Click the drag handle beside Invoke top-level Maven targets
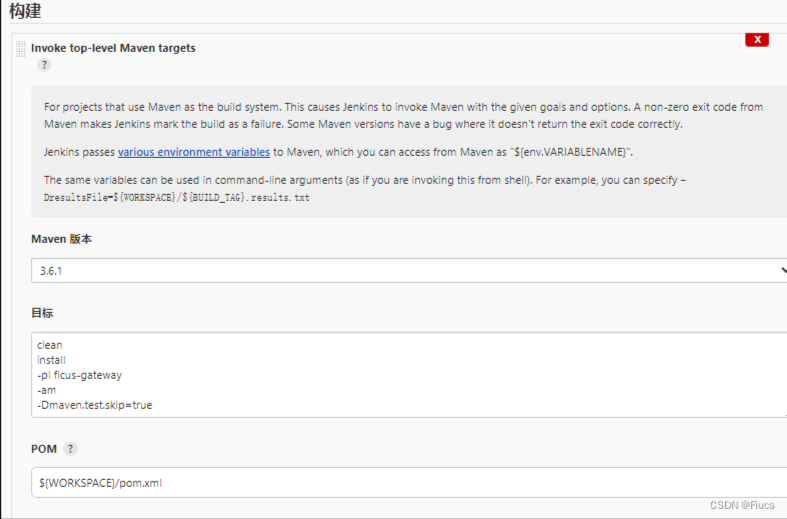This screenshot has height=519, width=787. tap(21, 49)
